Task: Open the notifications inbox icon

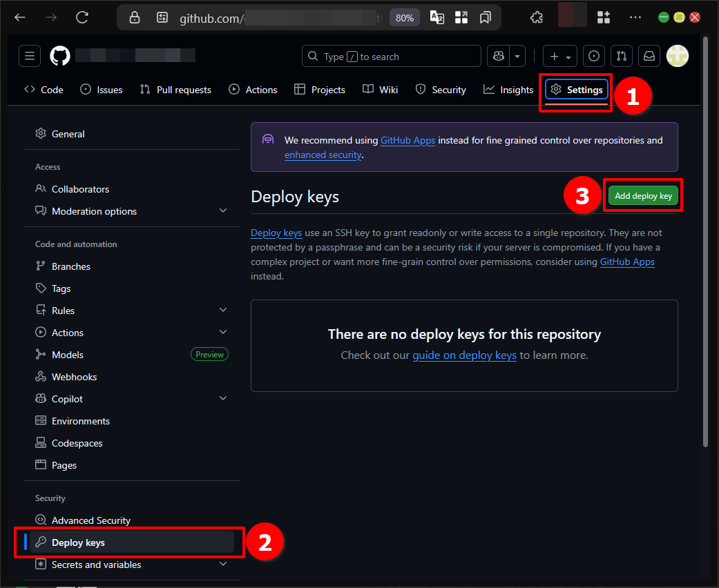Action: click(x=649, y=57)
